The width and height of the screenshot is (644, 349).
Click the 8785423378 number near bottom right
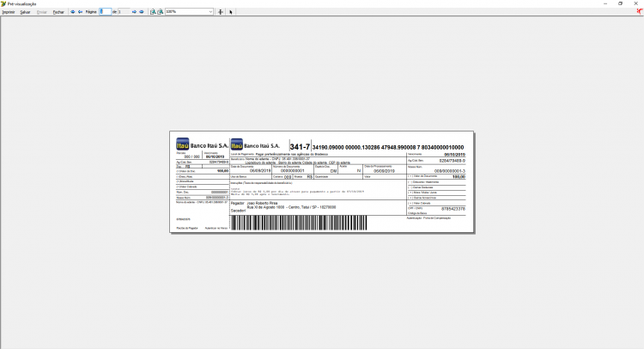[x=453, y=209]
